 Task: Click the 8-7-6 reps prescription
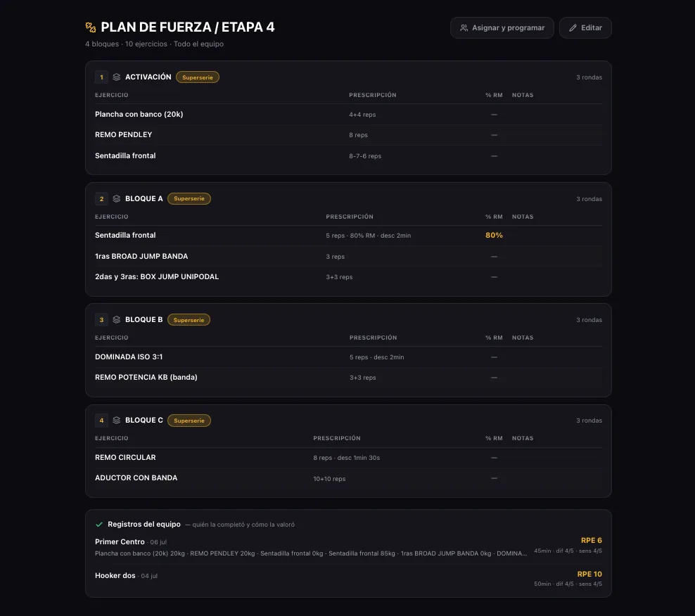pos(365,156)
